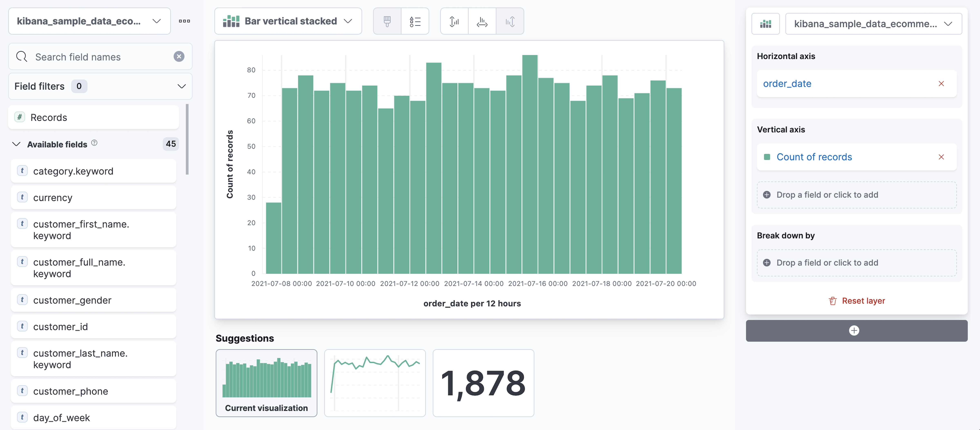Add a new layer with plus button
This screenshot has height=430, width=980.
click(854, 331)
